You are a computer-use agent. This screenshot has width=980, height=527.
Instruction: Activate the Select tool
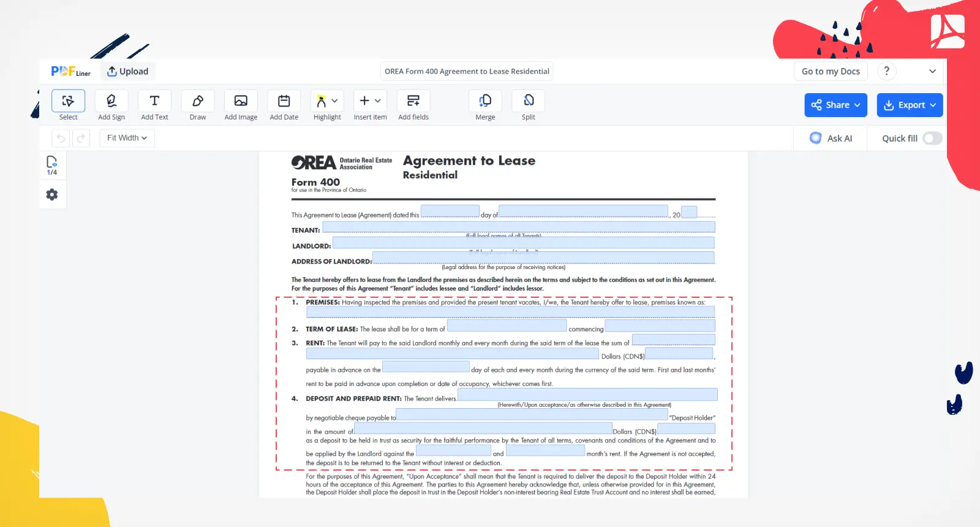pos(68,105)
